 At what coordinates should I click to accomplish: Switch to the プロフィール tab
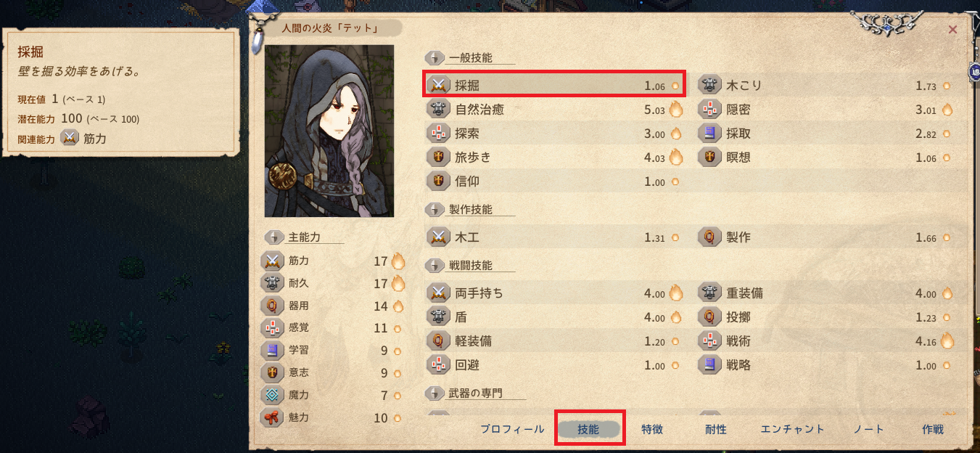tap(512, 429)
